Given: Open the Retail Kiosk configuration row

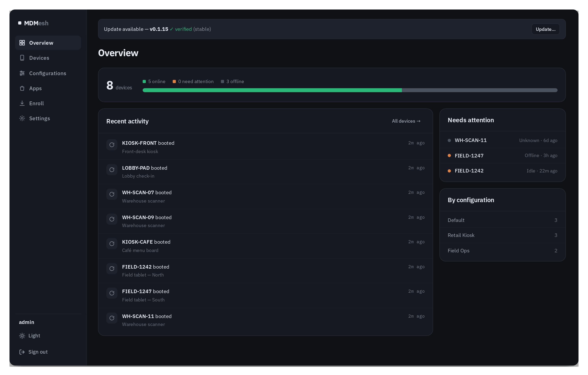Looking at the screenshot, I should click(x=502, y=235).
